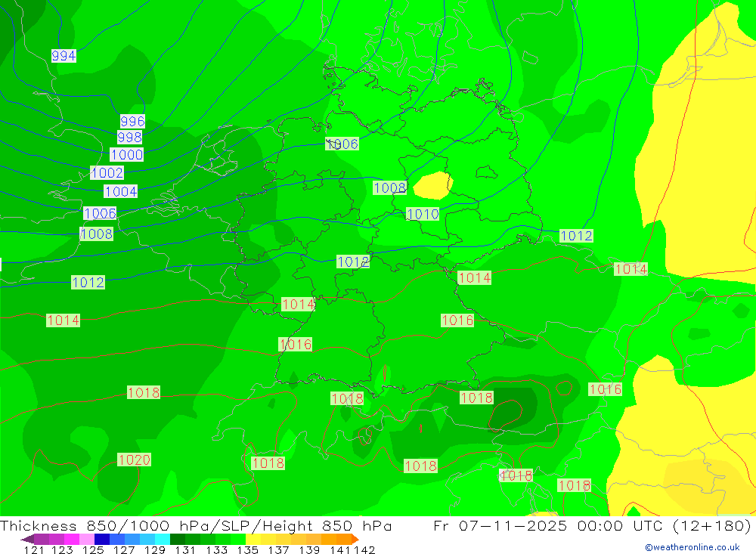Click the 'Fr 07-11-2025 00:00 UTC (12+180)' timestamp
Viewport: 756px width, 554px height.
pos(592,525)
